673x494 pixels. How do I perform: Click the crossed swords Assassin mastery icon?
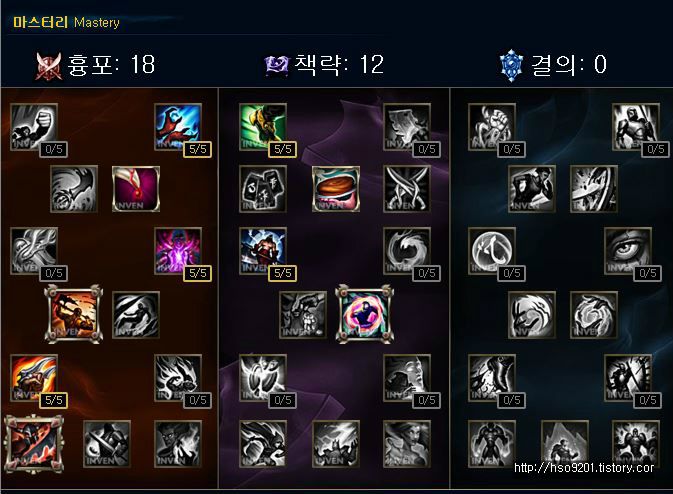coord(407,189)
